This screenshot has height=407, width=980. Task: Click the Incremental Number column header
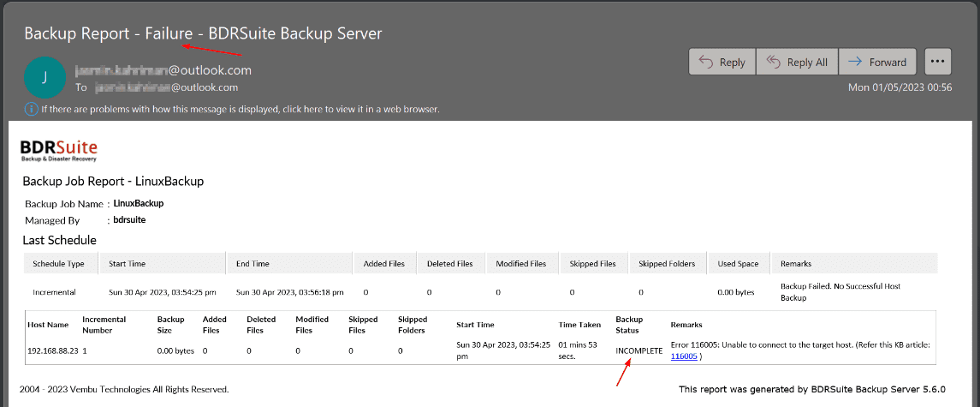pyautogui.click(x=104, y=325)
